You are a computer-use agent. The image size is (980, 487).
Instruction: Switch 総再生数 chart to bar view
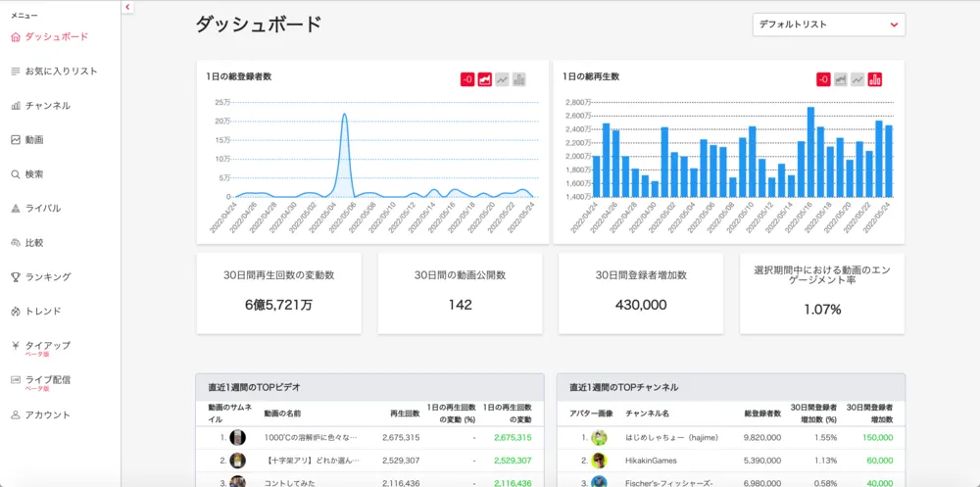pos(875,79)
